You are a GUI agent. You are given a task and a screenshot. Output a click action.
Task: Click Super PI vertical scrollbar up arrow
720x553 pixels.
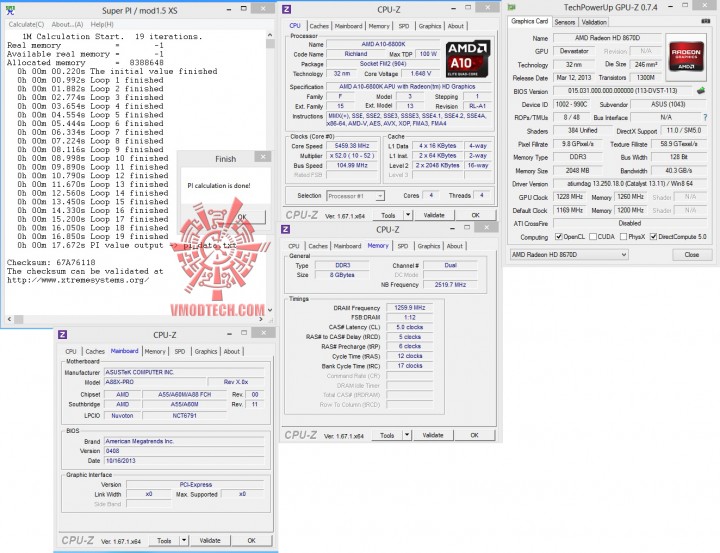[270, 35]
